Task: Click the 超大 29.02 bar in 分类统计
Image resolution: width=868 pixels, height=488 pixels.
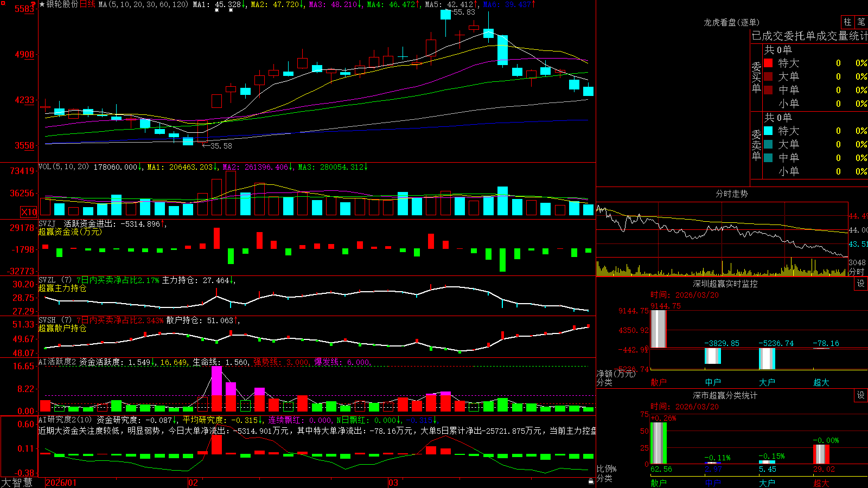Action: (x=821, y=454)
